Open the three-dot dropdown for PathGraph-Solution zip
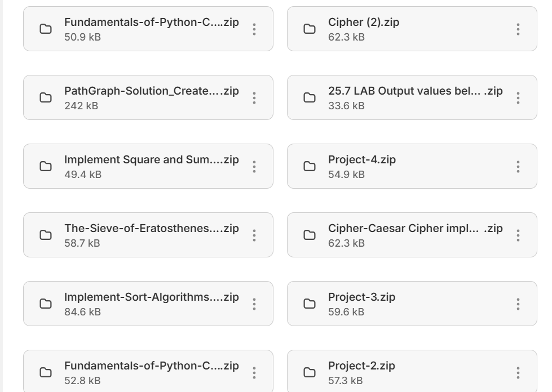552x392 pixels. 253,97
